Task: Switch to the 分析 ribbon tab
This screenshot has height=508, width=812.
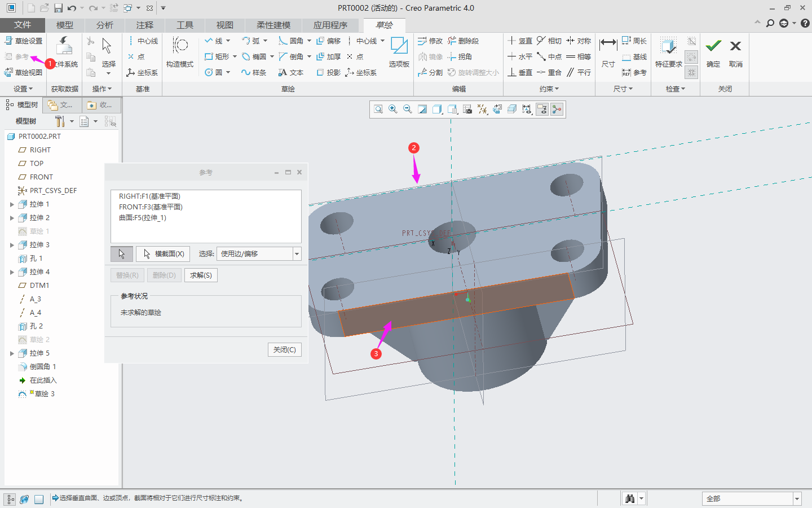Action: pyautogui.click(x=104, y=25)
